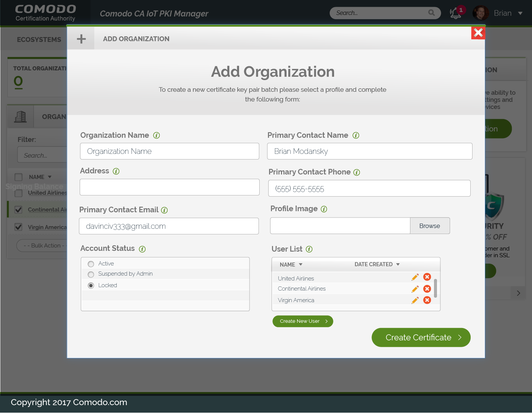Select the Active account status radio

point(91,264)
